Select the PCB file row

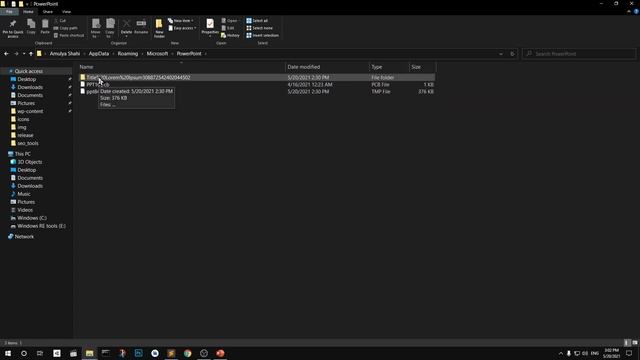pyautogui.click(x=257, y=84)
